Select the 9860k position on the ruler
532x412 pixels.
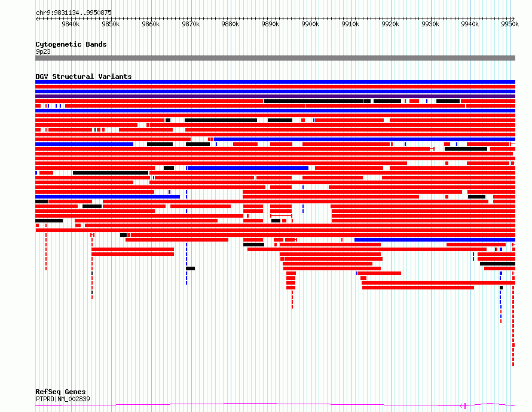151,24
